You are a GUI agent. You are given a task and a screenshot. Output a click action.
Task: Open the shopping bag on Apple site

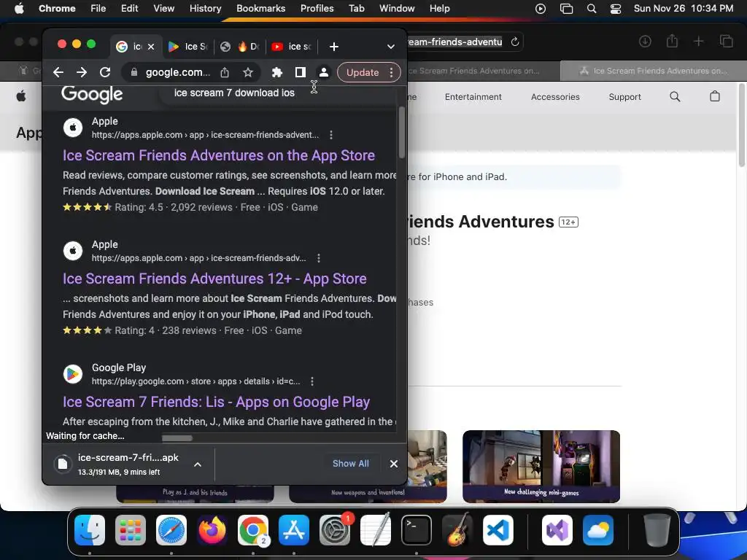tap(715, 96)
